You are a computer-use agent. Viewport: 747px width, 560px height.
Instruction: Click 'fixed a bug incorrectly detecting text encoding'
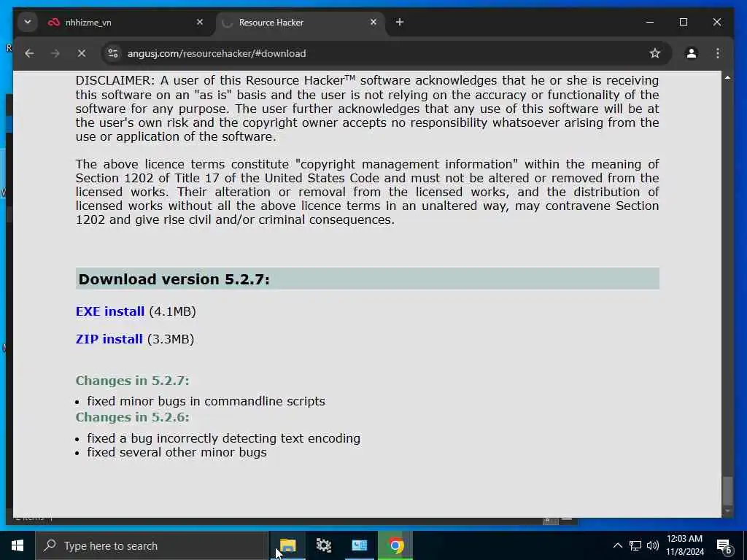[x=223, y=438]
